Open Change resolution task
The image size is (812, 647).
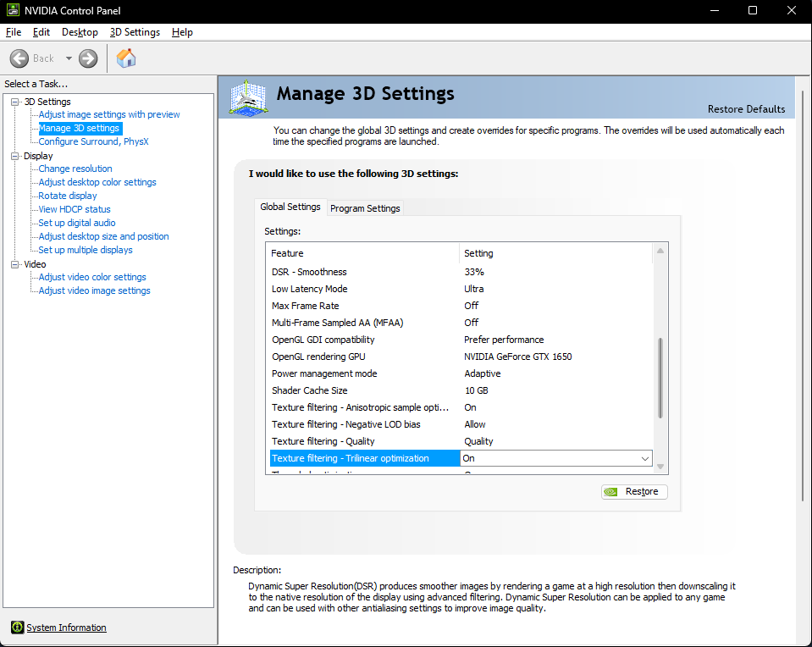(x=75, y=169)
